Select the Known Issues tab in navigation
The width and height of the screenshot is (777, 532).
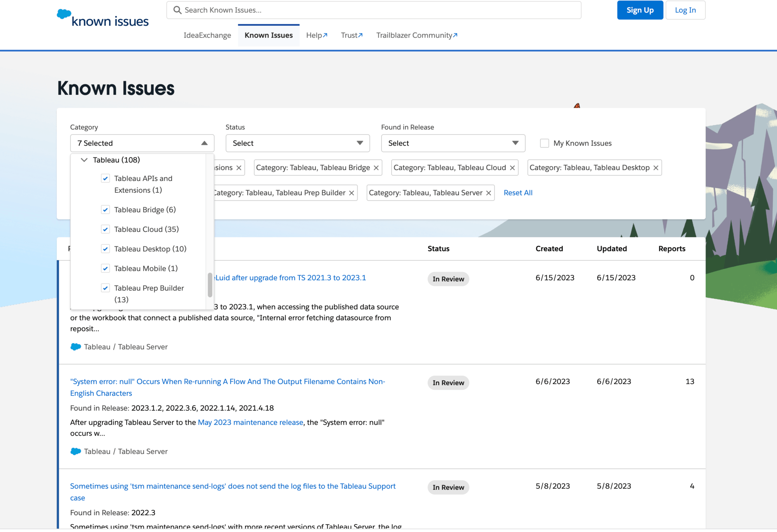coord(268,35)
